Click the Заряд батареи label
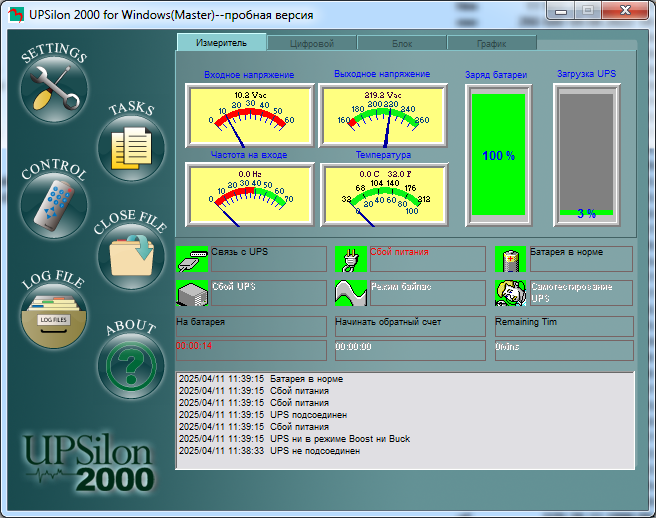 (496, 75)
